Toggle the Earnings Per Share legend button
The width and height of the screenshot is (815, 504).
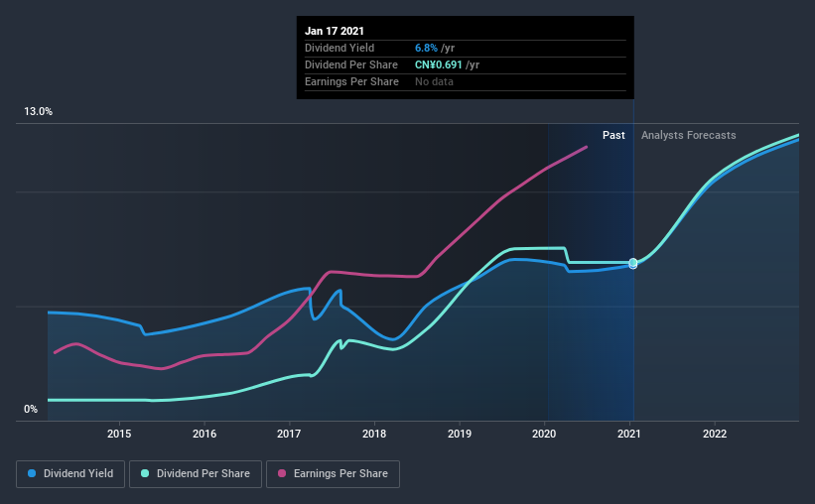click(x=333, y=474)
